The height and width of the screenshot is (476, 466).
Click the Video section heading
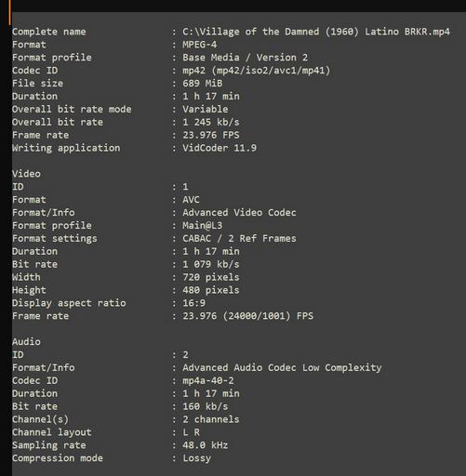(26, 174)
